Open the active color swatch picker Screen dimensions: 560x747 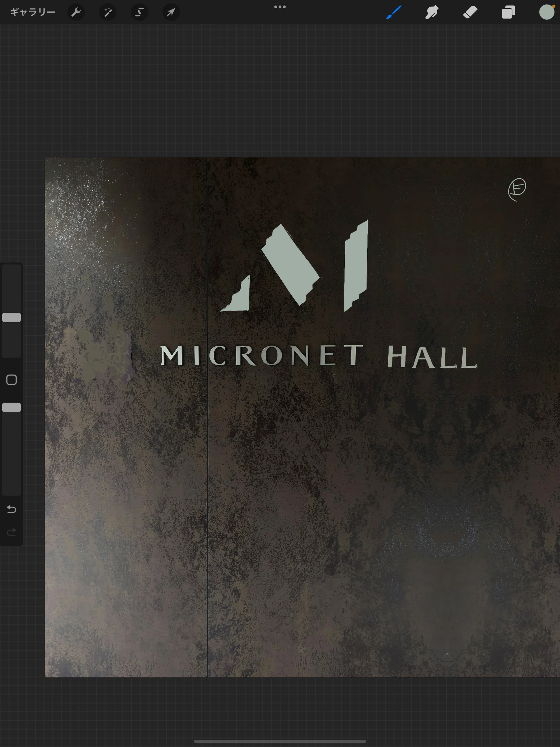pyautogui.click(x=547, y=12)
